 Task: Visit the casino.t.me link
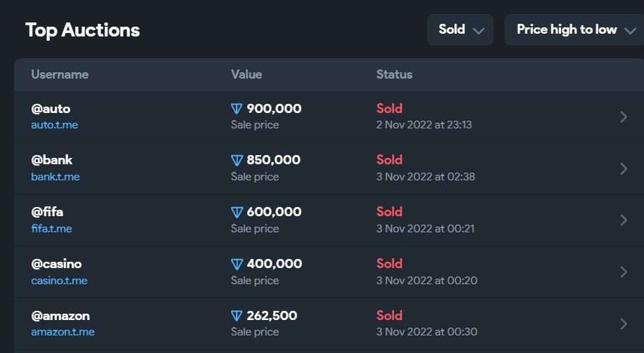(x=59, y=281)
